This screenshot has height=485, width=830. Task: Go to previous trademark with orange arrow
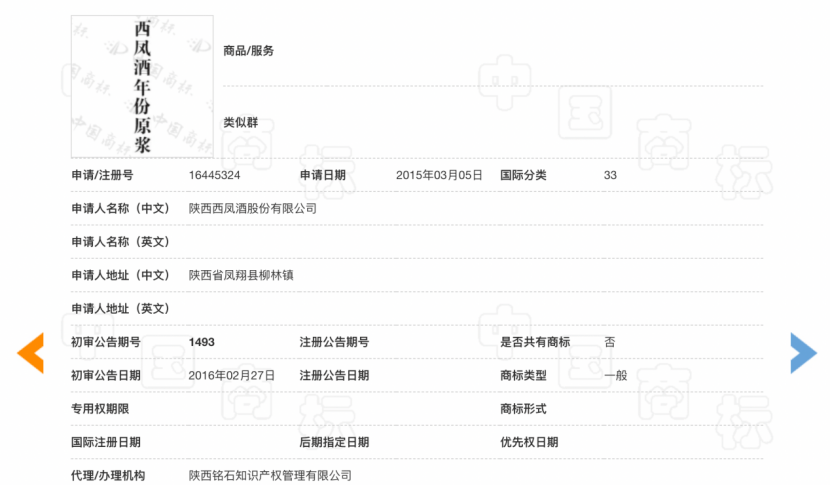[x=31, y=353]
